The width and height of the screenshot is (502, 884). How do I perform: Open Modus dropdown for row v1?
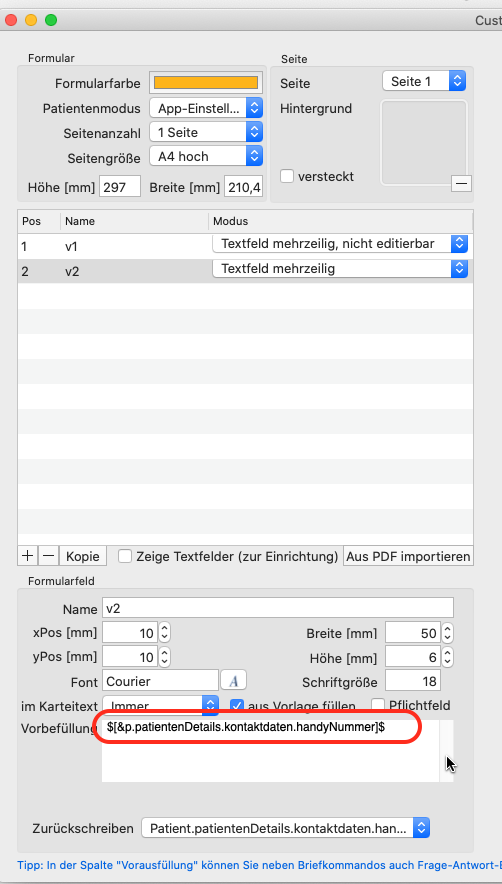pyautogui.click(x=340, y=244)
